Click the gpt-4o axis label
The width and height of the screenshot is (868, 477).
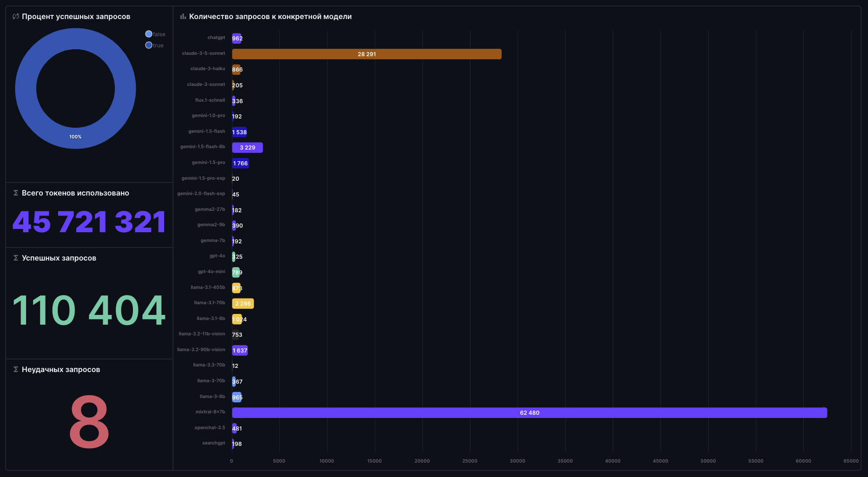[x=217, y=256]
